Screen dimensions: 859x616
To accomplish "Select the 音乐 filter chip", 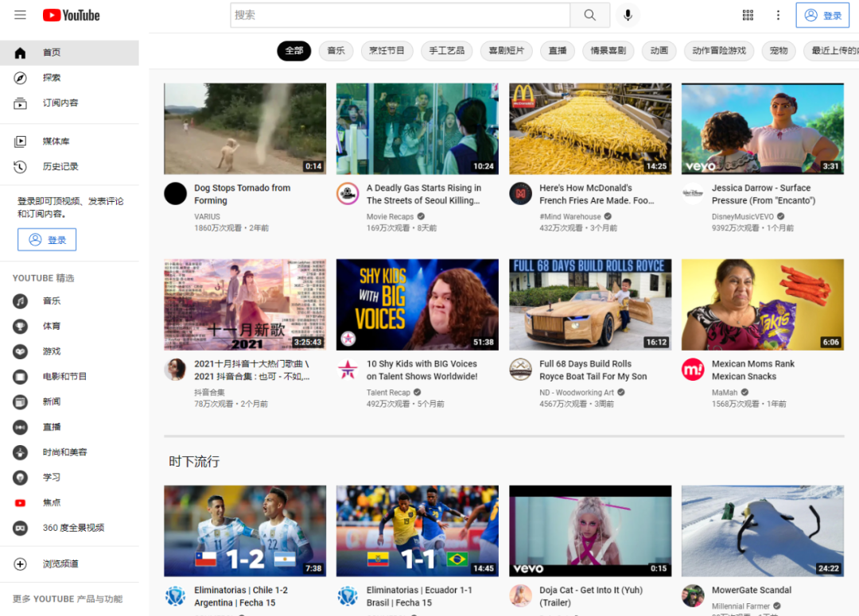I will (x=336, y=51).
